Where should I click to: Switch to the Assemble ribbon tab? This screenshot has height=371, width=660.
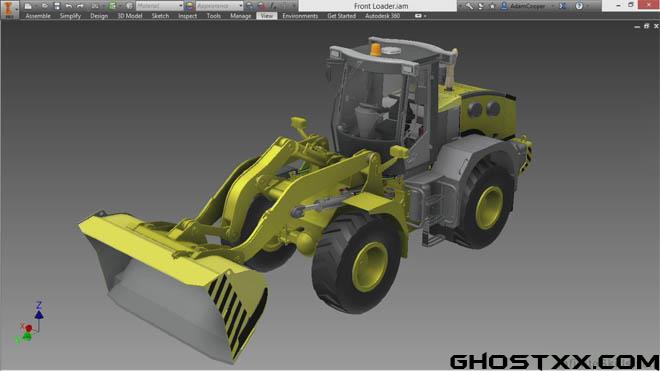click(38, 16)
